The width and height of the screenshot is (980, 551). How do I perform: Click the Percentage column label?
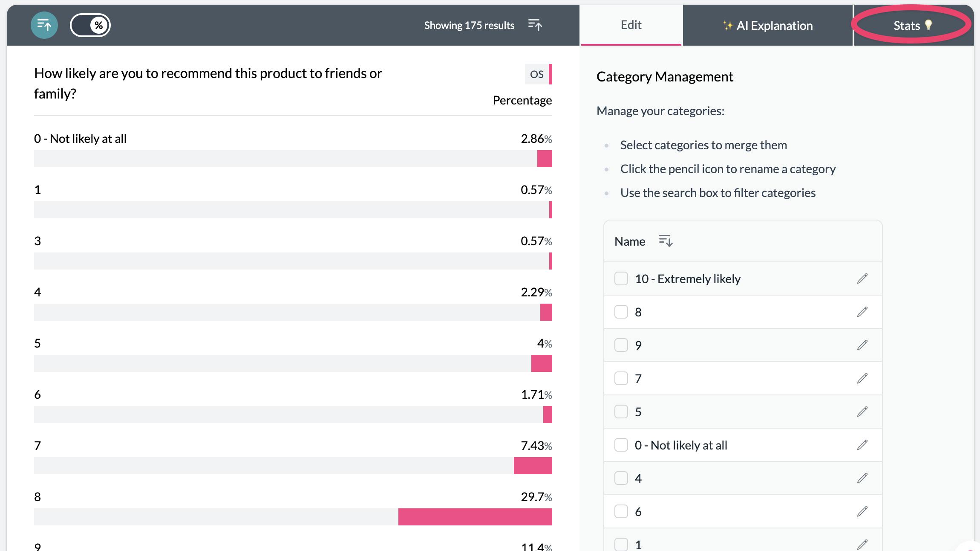522,100
